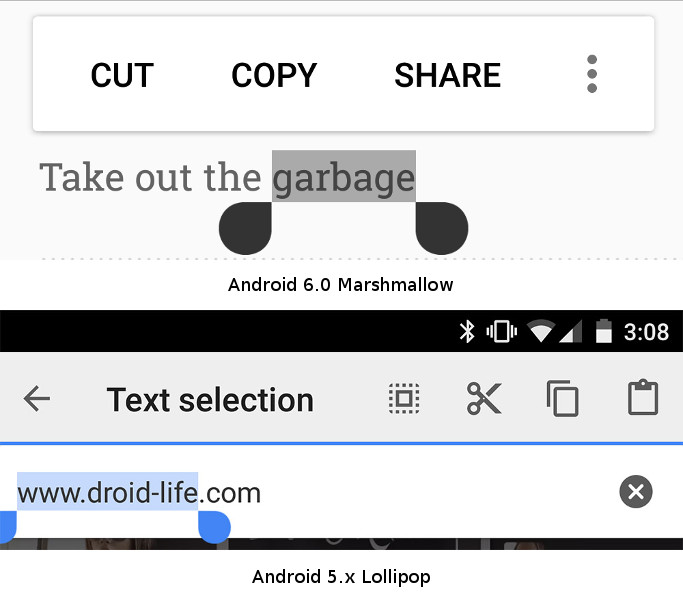Tap the clipboard paste icon
Screen dimensions: 683x600
[643, 397]
